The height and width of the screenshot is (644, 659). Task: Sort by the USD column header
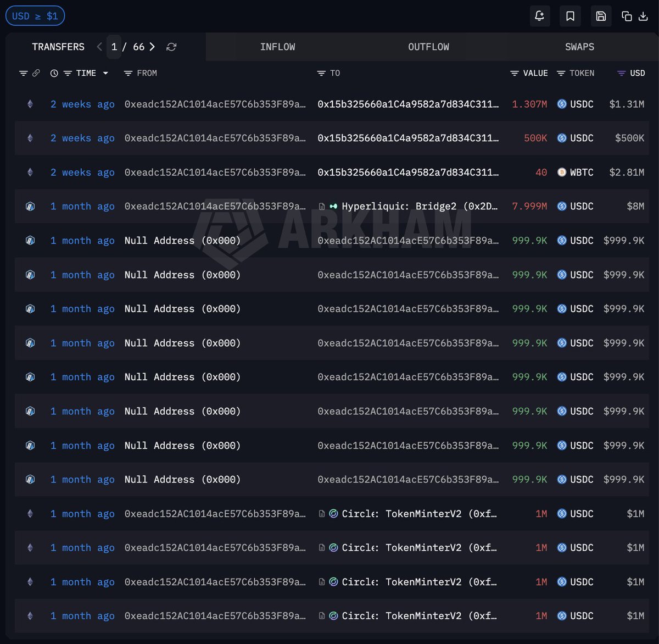(636, 73)
